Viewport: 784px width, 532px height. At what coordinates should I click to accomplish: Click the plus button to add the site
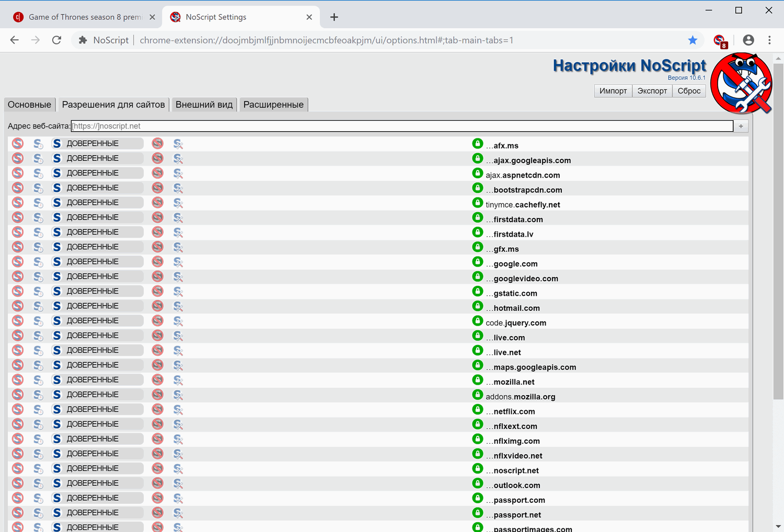[x=741, y=126]
